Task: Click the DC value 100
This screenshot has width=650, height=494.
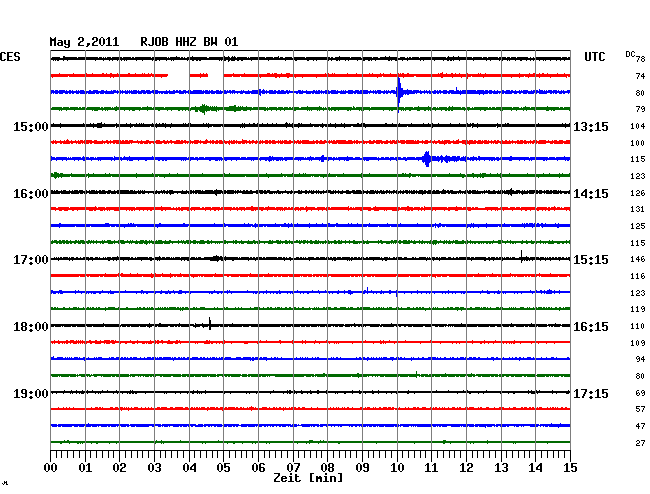Action: click(638, 143)
